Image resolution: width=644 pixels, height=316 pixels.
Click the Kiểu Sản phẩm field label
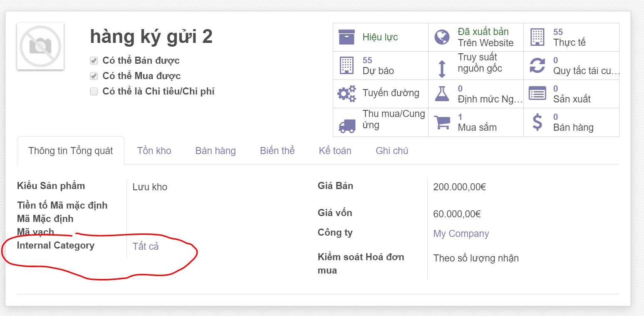pyautogui.click(x=51, y=186)
